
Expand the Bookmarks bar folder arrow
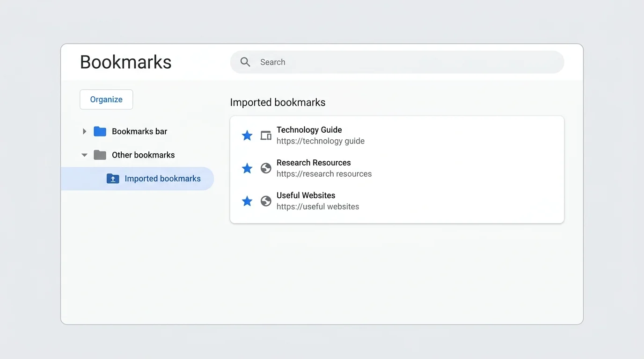pyautogui.click(x=84, y=131)
